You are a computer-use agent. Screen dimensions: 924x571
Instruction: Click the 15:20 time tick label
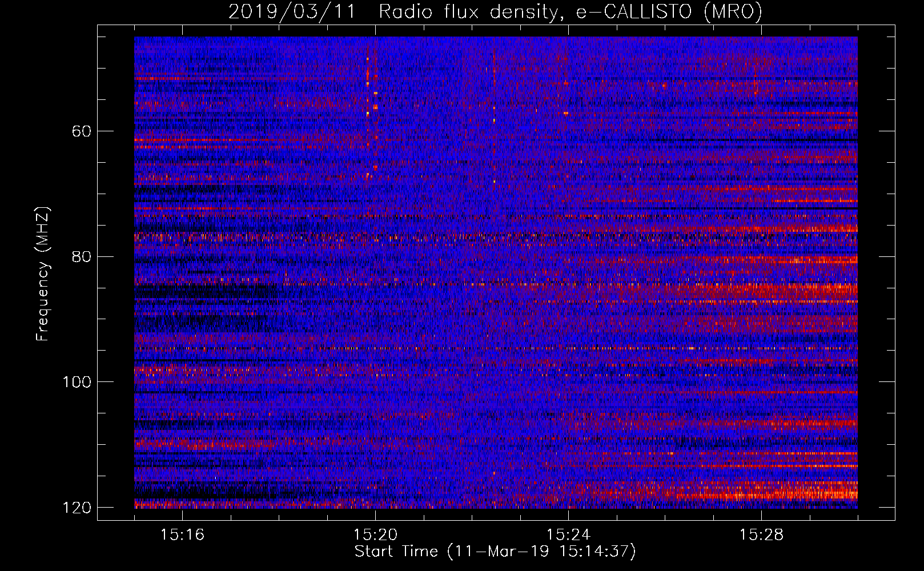pos(375,535)
